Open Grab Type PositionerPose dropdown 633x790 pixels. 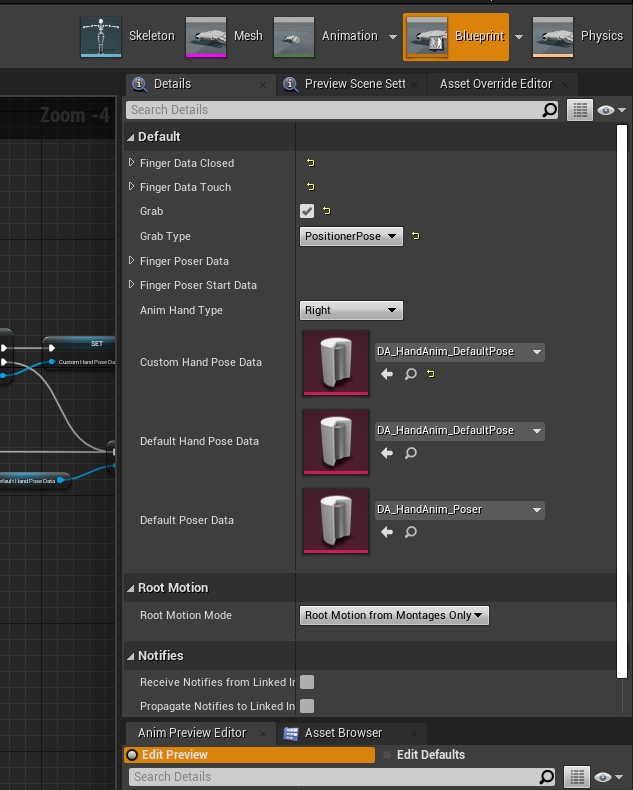[351, 236]
